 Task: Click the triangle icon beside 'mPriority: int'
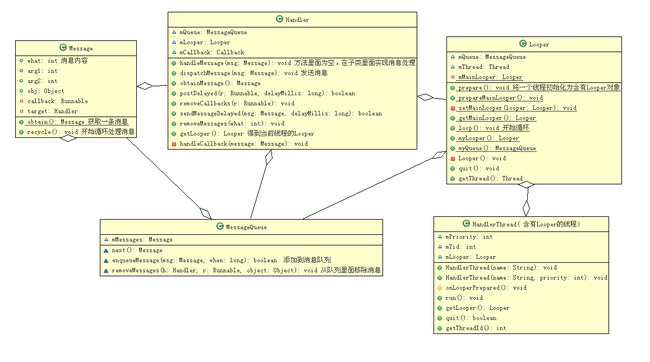click(x=440, y=237)
